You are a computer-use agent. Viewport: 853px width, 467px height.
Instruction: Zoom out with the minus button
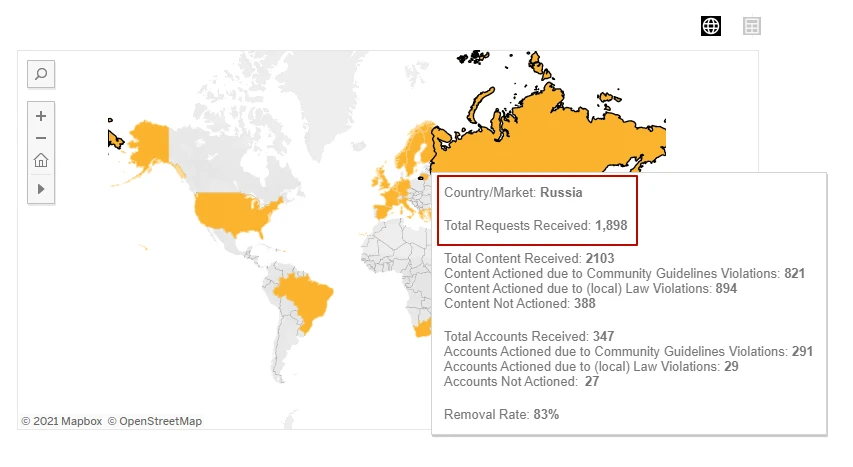pyautogui.click(x=41, y=138)
